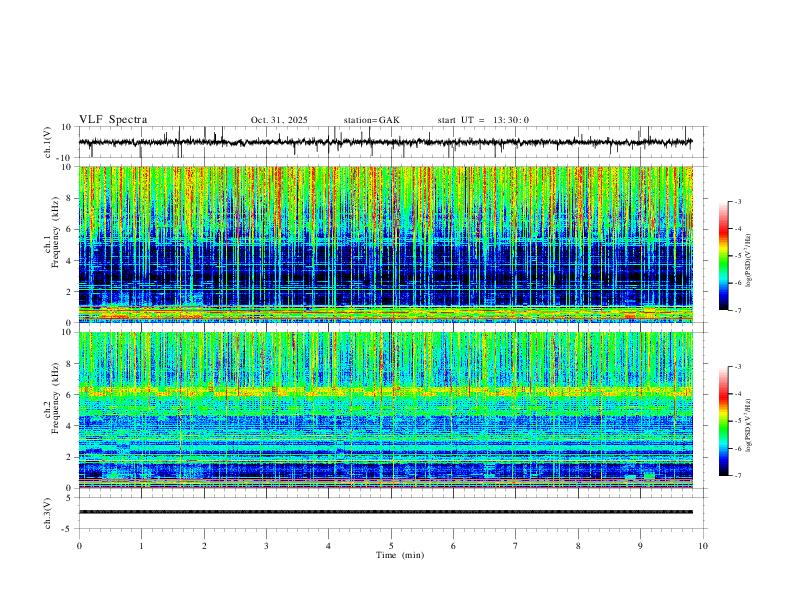Click the "0" tick label on the time axis
This screenshot has width=792, height=612.
click(79, 546)
